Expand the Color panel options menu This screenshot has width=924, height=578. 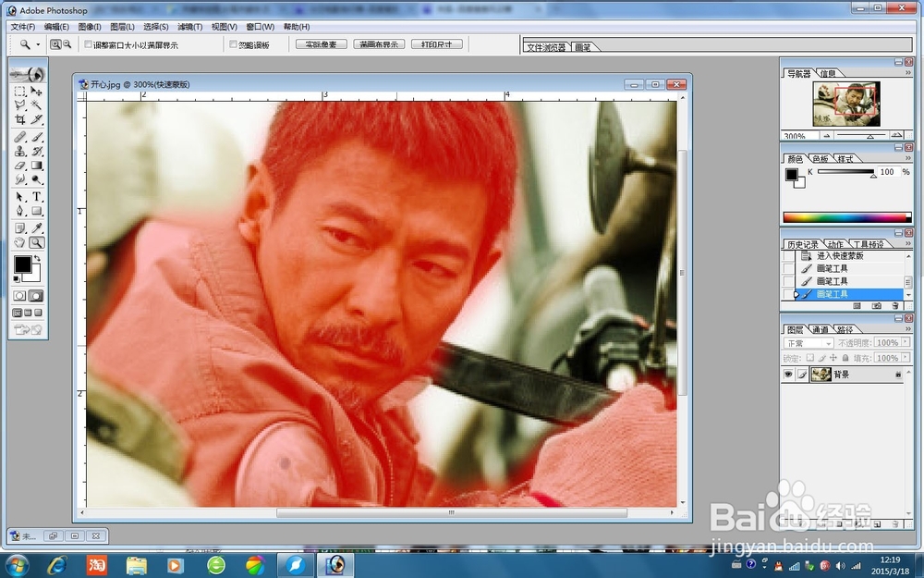pyautogui.click(x=908, y=158)
